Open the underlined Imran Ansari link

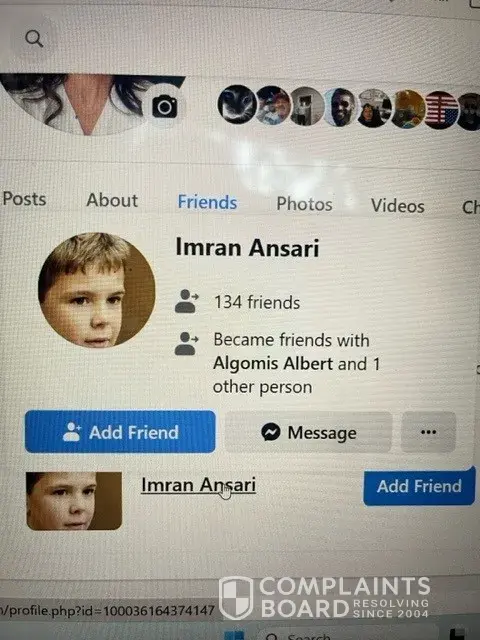click(x=198, y=485)
